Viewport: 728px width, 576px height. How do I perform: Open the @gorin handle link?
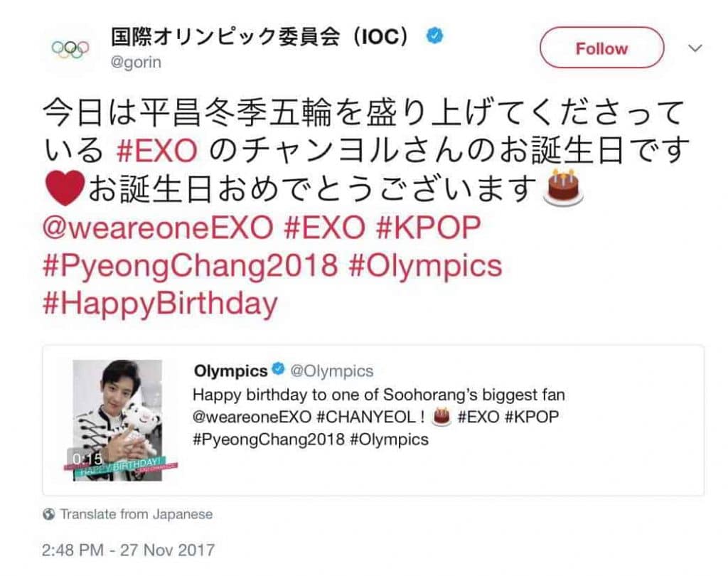click(136, 63)
